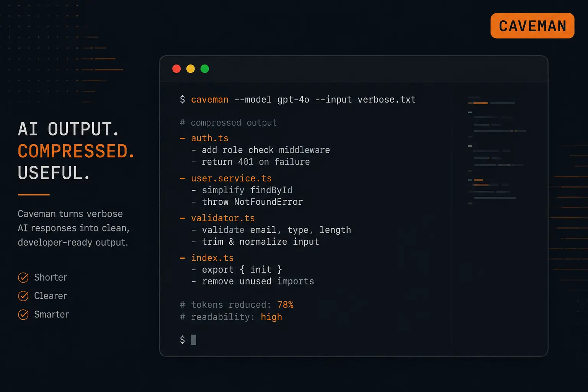
Task: Click the red close dot of terminal
Action: coord(176,69)
